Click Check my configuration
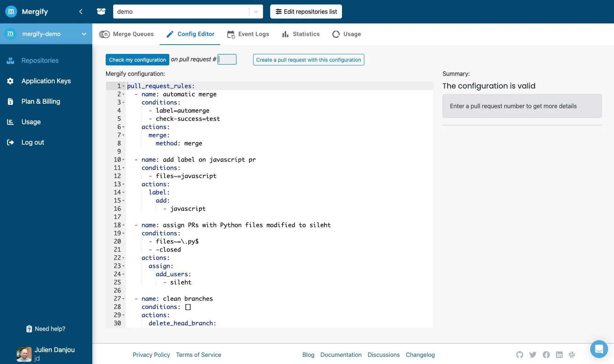614x364 pixels. pos(137,59)
